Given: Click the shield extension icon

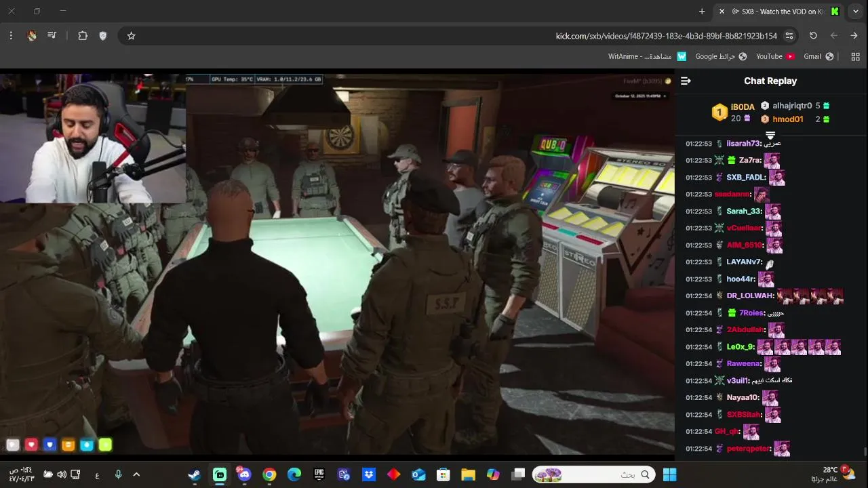Looking at the screenshot, I should (103, 36).
